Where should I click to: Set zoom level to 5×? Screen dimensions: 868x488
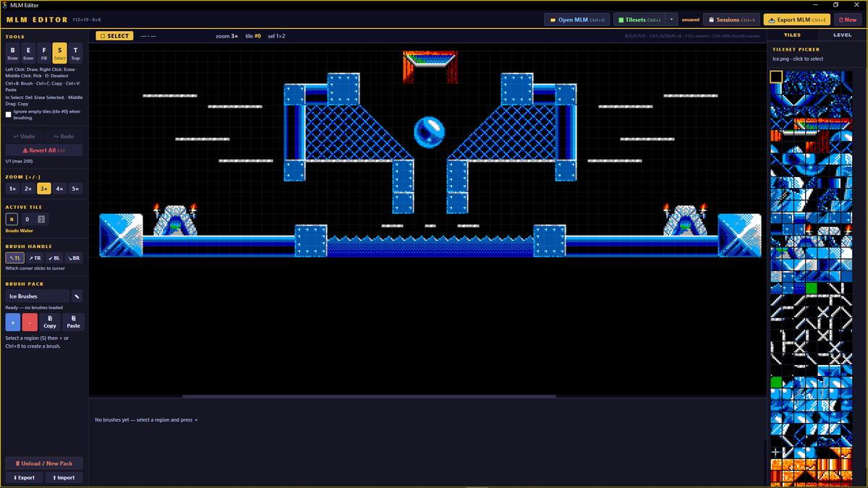pyautogui.click(x=76, y=189)
